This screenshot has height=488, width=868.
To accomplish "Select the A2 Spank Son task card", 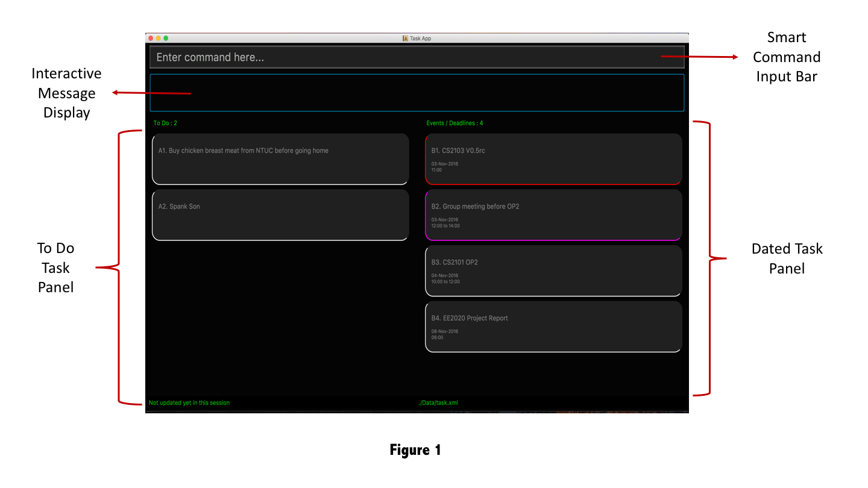I will [x=281, y=215].
